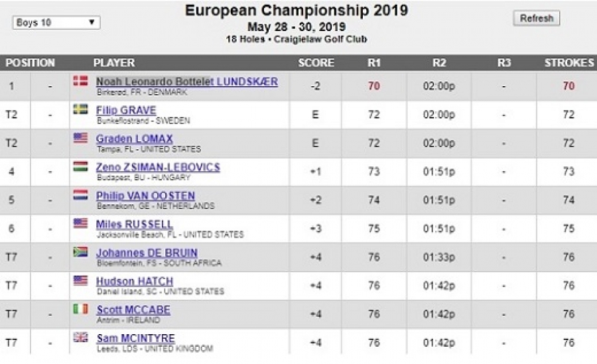Open Zeno Zsiman-Lebovics player link

point(158,167)
